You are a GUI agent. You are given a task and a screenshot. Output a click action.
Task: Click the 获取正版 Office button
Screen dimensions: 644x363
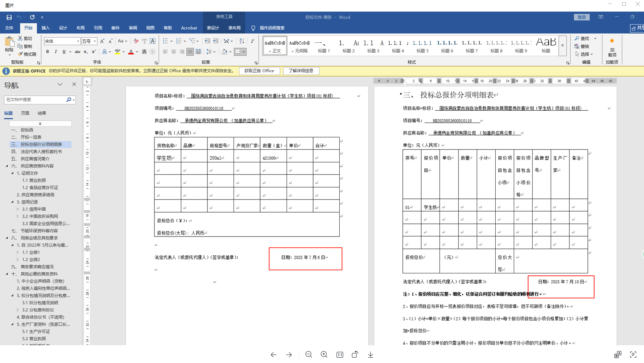pyautogui.click(x=259, y=71)
